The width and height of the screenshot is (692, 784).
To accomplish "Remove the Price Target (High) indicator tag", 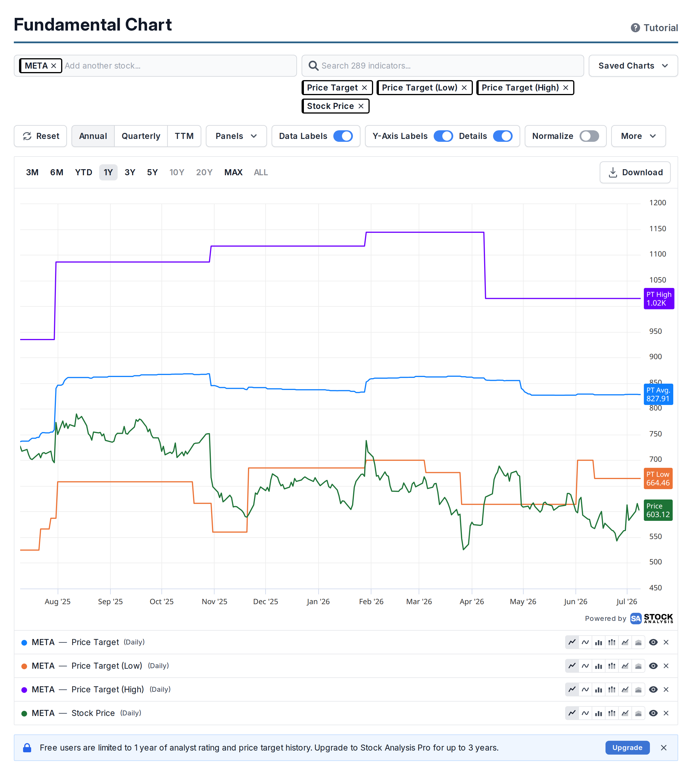I will click(565, 87).
